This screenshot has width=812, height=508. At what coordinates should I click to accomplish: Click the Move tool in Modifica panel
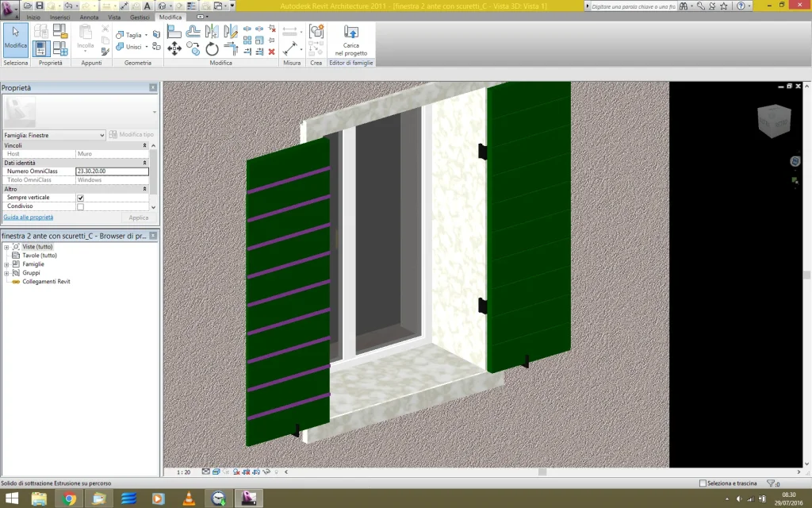pos(174,49)
